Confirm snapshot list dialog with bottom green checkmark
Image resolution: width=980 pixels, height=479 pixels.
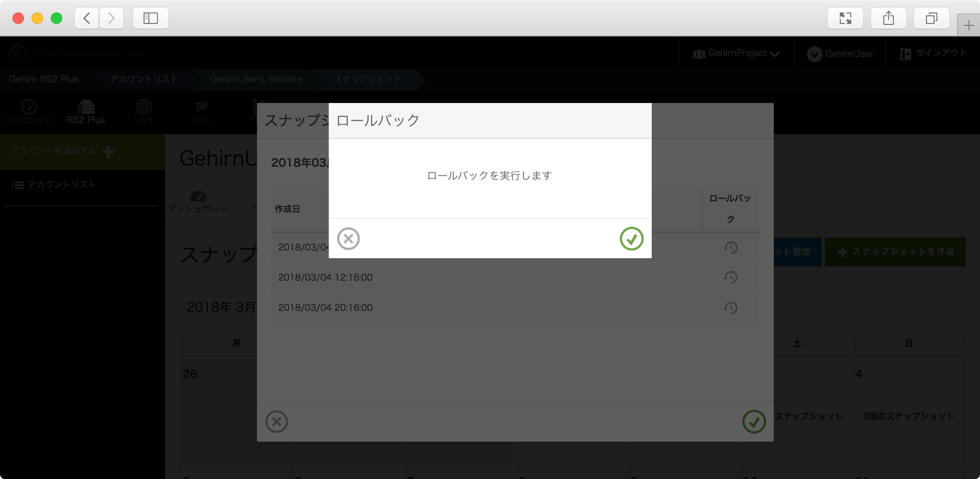coord(754,422)
